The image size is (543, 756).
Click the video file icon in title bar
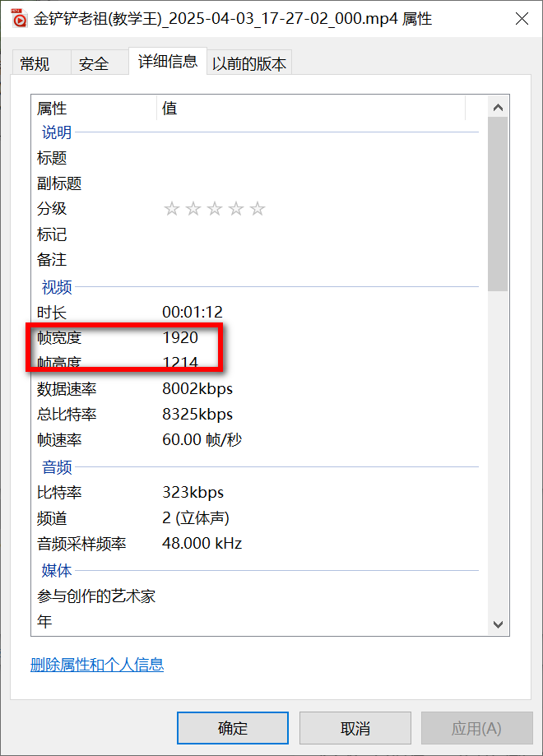(x=20, y=18)
